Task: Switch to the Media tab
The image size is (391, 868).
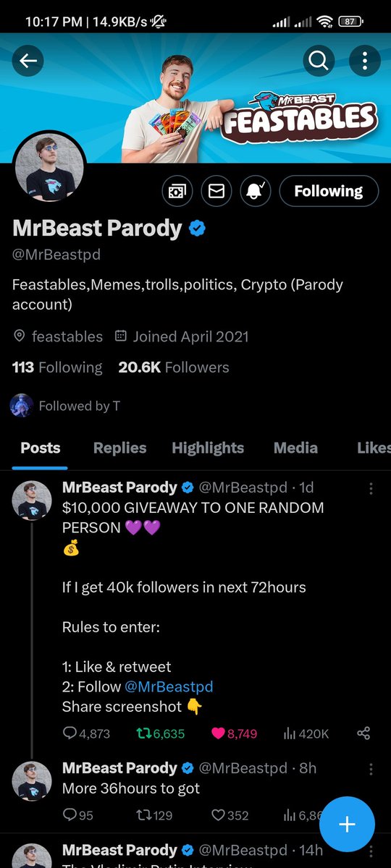Action: tap(295, 448)
